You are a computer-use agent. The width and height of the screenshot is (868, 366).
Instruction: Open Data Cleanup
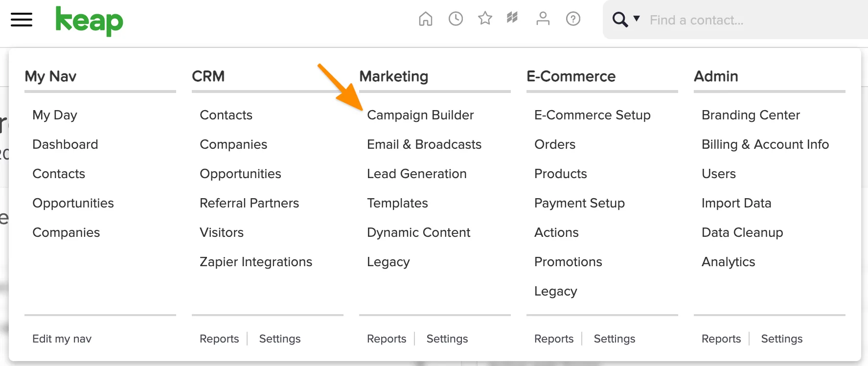click(x=742, y=233)
